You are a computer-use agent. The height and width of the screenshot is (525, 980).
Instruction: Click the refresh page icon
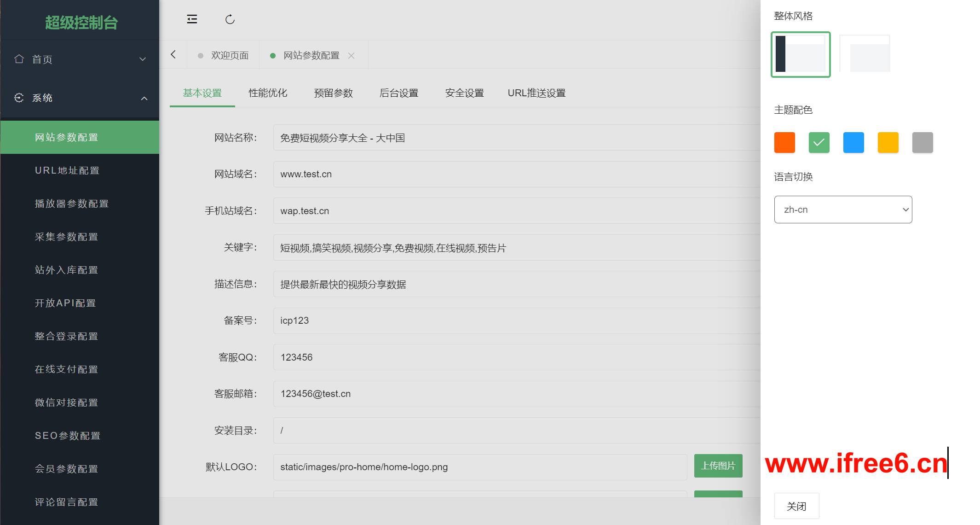(230, 19)
